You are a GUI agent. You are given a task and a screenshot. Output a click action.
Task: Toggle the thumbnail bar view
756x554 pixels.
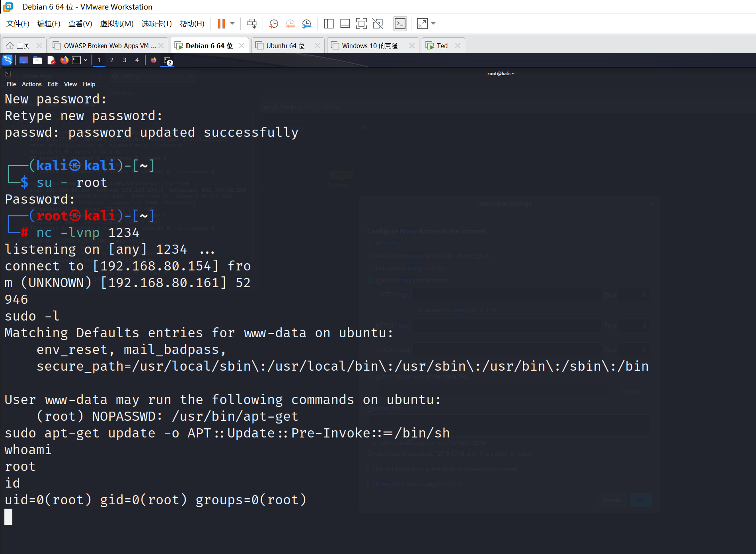(345, 23)
